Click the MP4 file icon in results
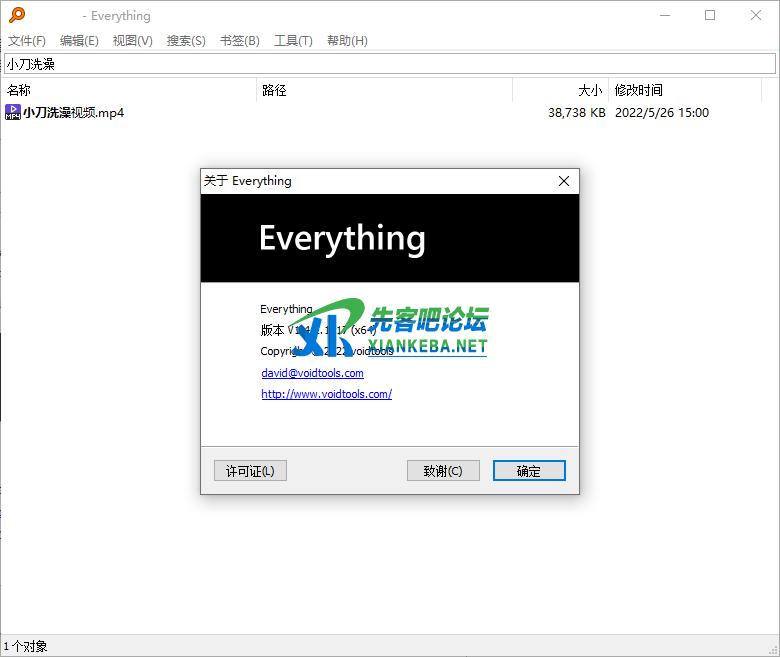The image size is (780, 657). pos(13,112)
